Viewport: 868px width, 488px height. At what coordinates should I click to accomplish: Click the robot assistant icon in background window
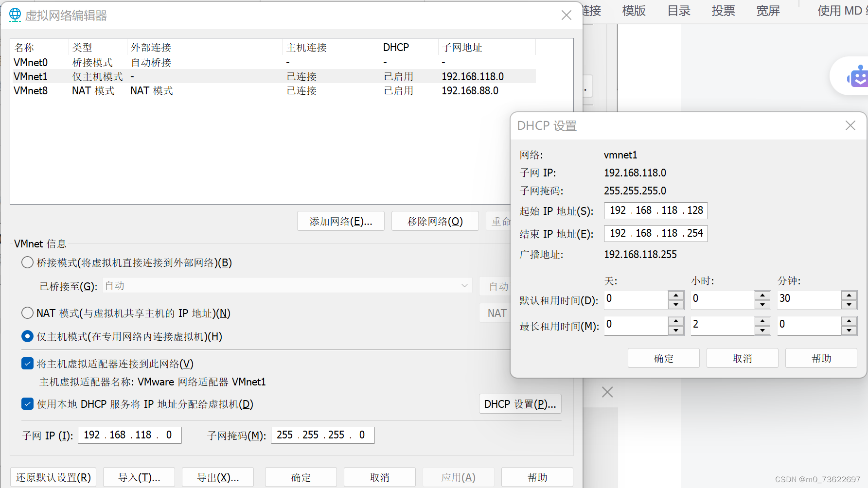(858, 76)
